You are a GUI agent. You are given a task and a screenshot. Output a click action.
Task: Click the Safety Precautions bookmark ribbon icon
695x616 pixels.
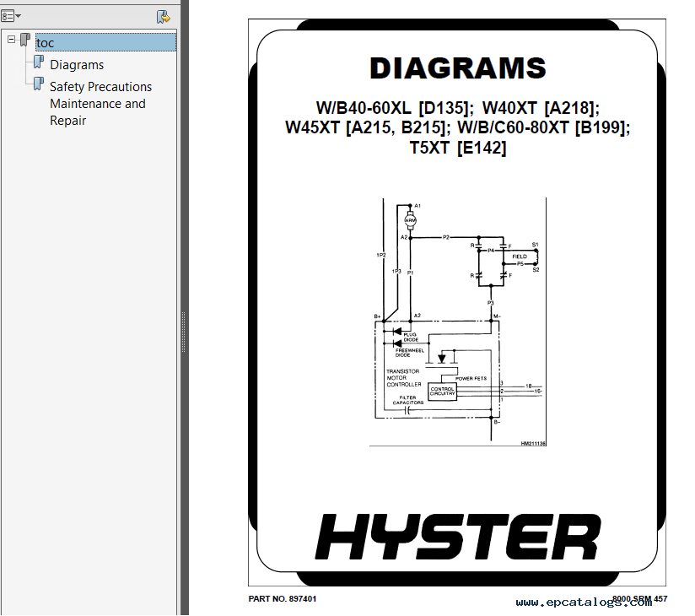pyautogui.click(x=39, y=84)
